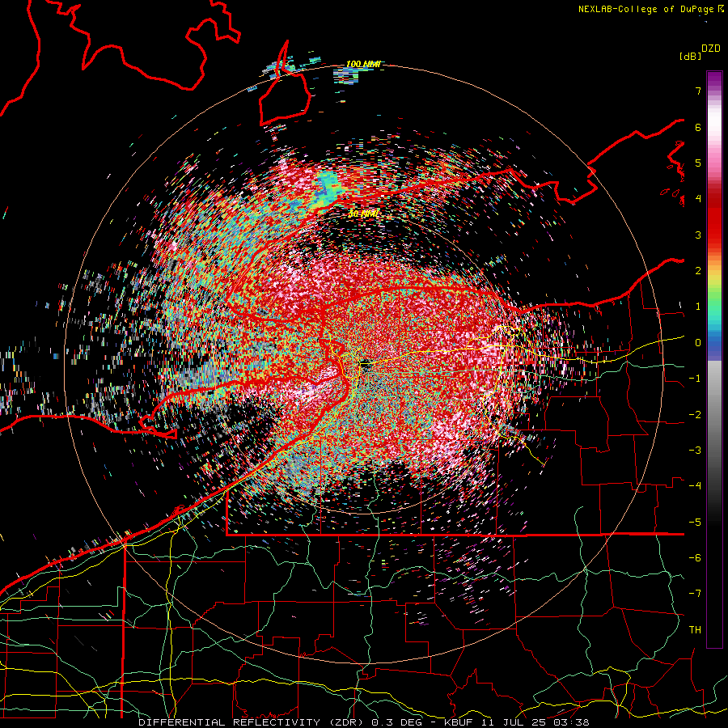The width and height of the screenshot is (728, 728).
Task: Click the 100 NMI range ring label
Action: [x=363, y=64]
